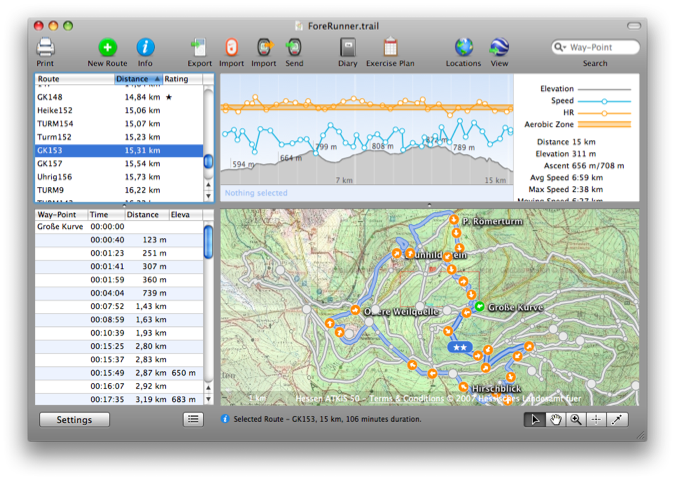
Task: Open the Settings button
Action: pos(74,420)
